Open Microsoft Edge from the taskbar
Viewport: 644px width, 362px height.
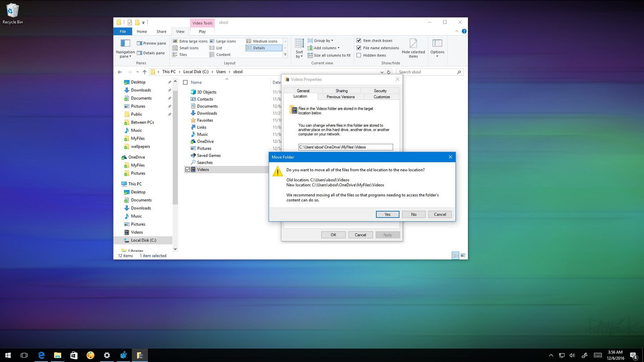pyautogui.click(x=41, y=355)
